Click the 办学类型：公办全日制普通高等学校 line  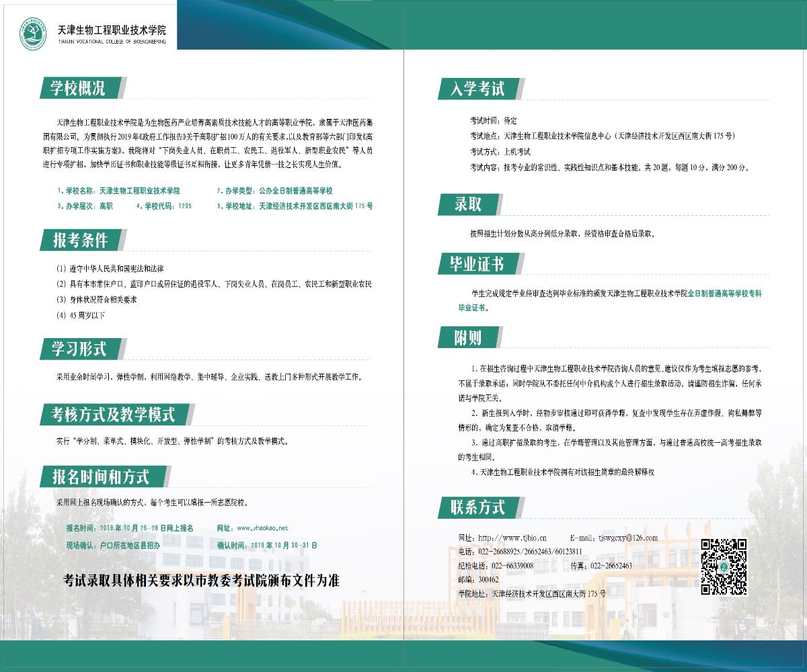(x=275, y=191)
